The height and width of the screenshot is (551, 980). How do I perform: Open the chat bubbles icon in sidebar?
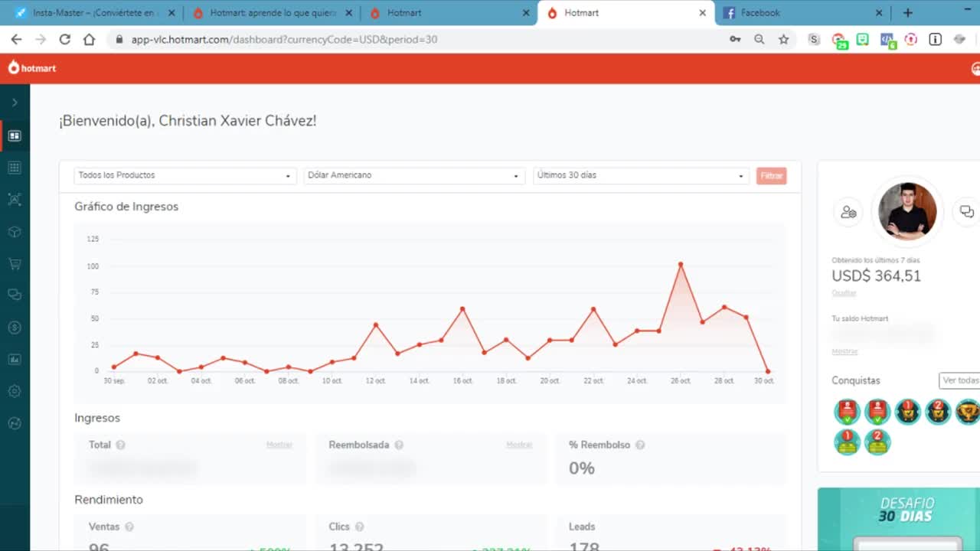coord(15,295)
